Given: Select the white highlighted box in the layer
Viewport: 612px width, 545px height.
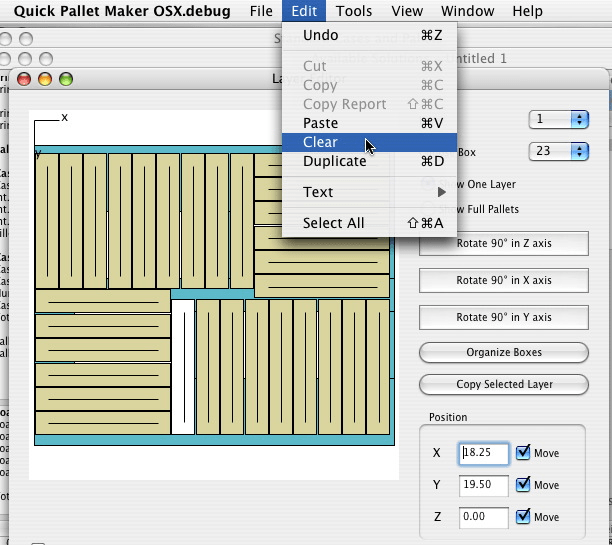Looking at the screenshot, I should point(183,367).
